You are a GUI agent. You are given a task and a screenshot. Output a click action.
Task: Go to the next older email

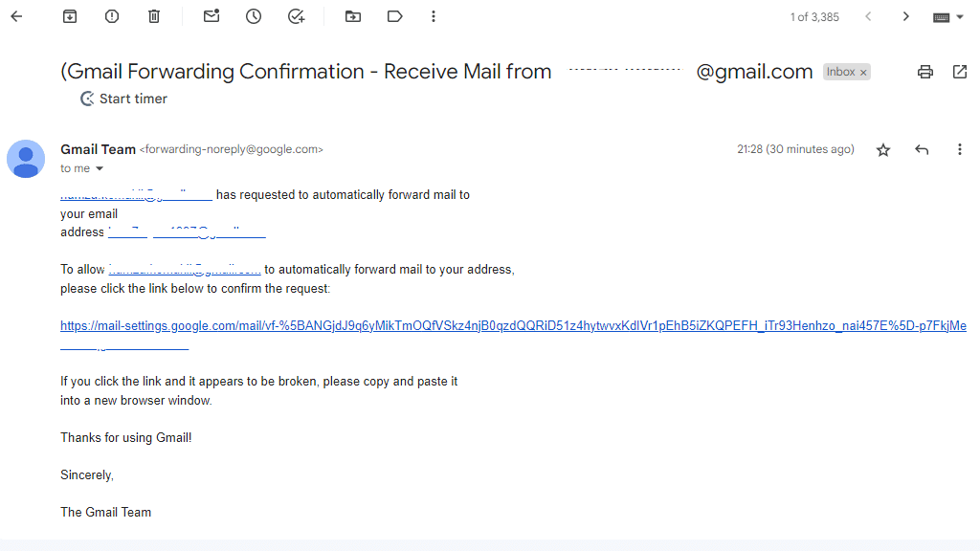click(905, 16)
